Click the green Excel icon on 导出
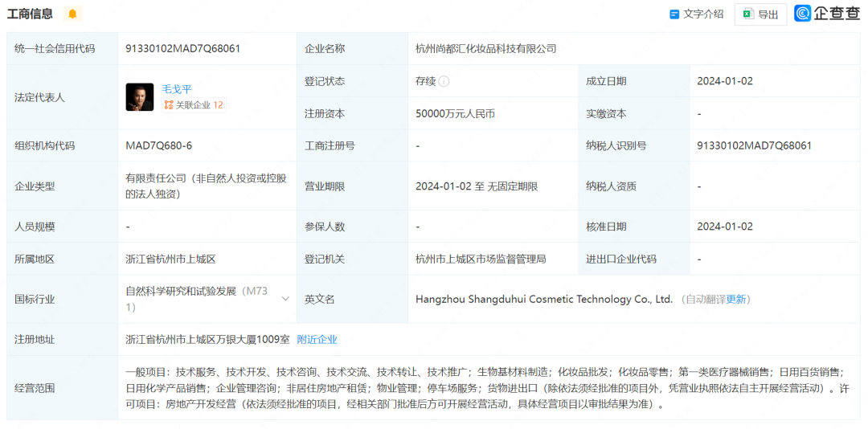Screen dimensions: 868x429 (747, 14)
